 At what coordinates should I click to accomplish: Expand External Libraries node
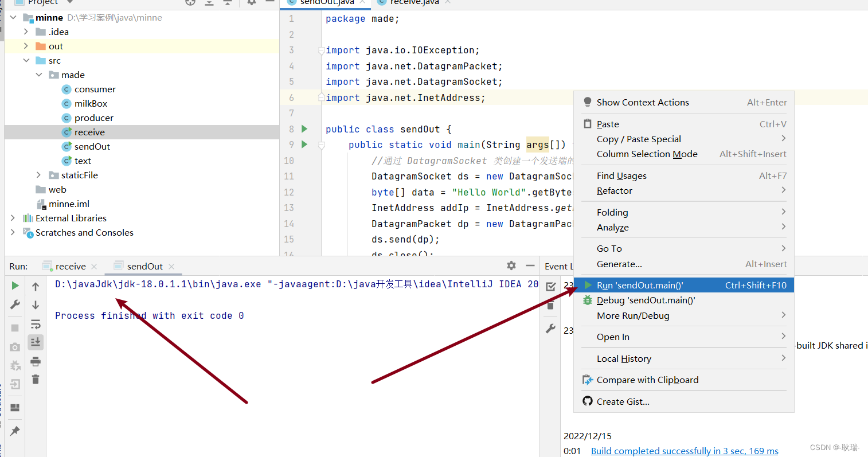coord(13,218)
